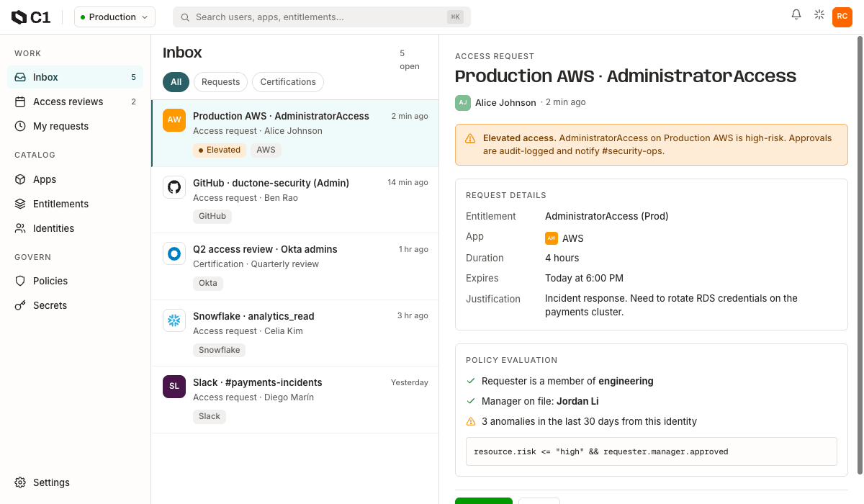The image size is (864, 504).
Task: Click the checkmark beside 'Manager on file'
Action: (x=471, y=401)
